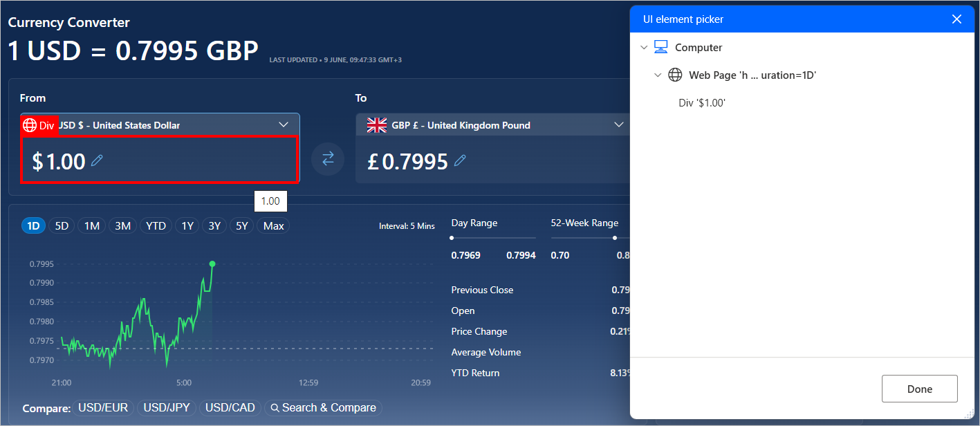This screenshot has height=426, width=980.
Task: Click the $1.00 amount field
Action: (x=160, y=160)
